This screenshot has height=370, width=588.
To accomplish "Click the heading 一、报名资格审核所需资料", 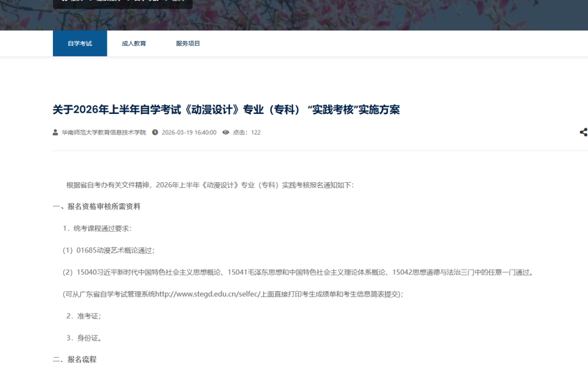I will click(x=97, y=207).
